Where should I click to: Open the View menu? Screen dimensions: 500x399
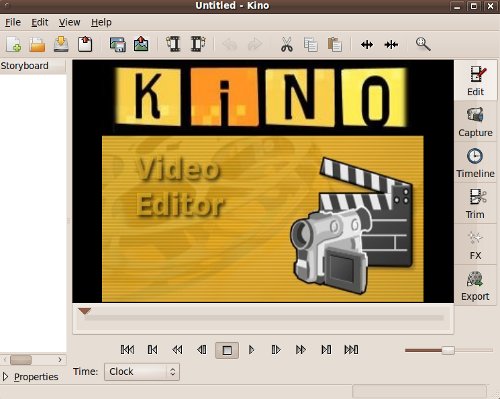click(70, 22)
